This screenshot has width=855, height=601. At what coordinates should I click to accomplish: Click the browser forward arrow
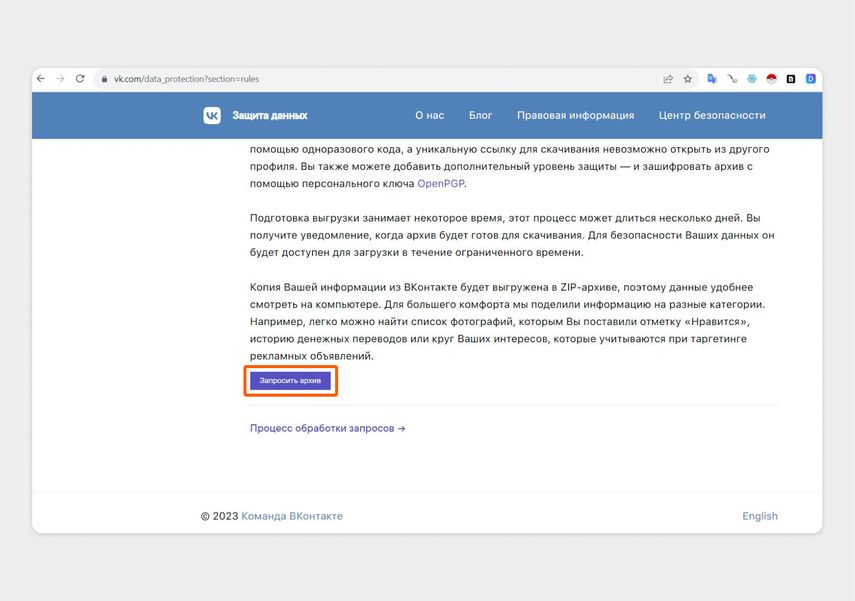coord(61,79)
